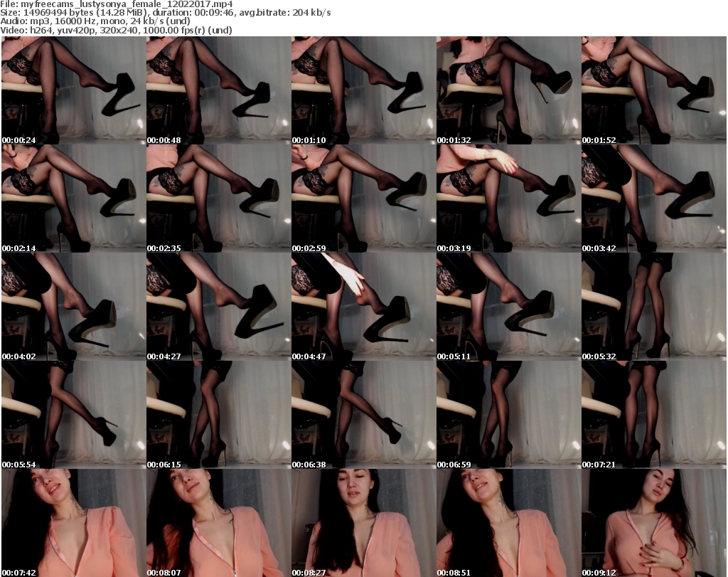The height and width of the screenshot is (577, 728).
Task: Select the frame stamped 00:02:35
Action: [219, 198]
